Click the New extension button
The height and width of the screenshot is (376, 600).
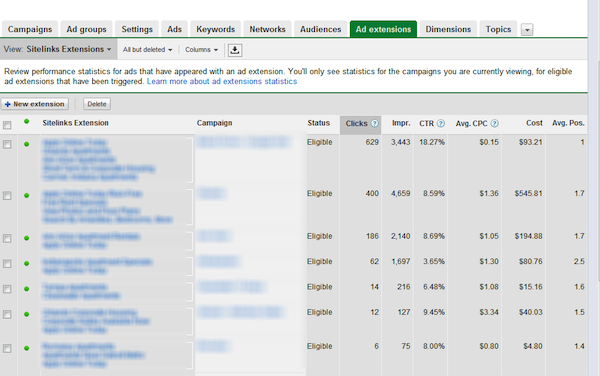pos(35,104)
